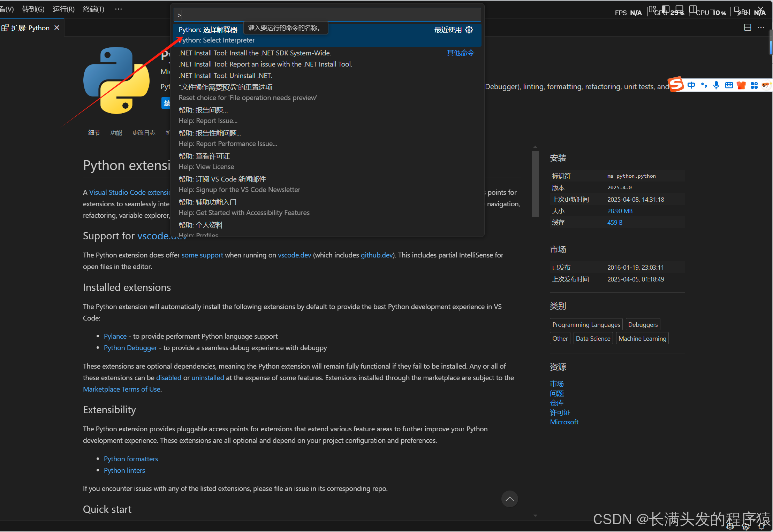
Task: Click the scroll-to-top chevron button
Action: click(x=509, y=499)
